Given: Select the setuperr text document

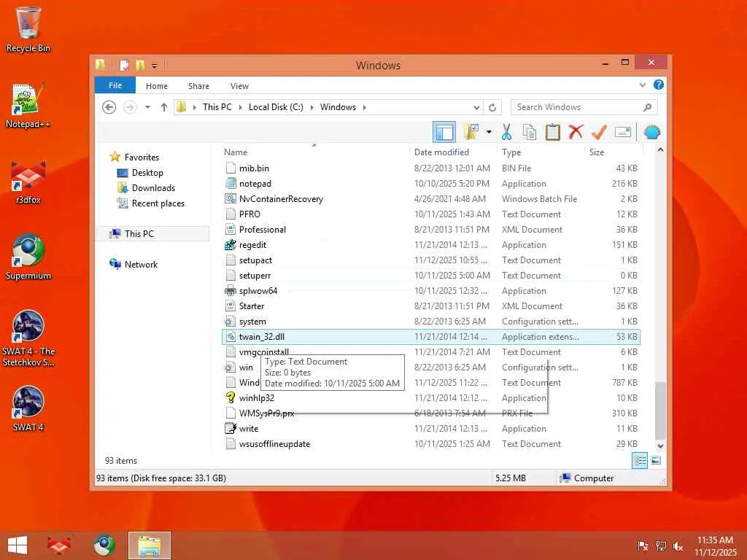Looking at the screenshot, I should coord(255,275).
